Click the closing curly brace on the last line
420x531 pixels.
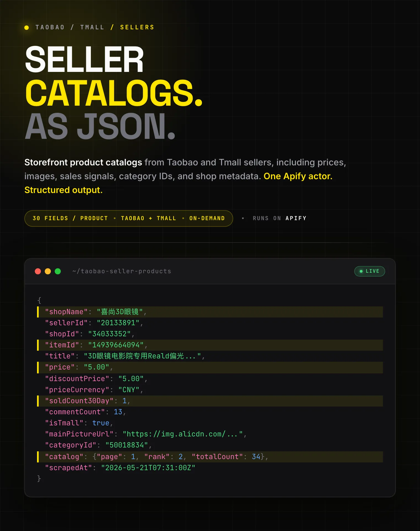[39, 478]
